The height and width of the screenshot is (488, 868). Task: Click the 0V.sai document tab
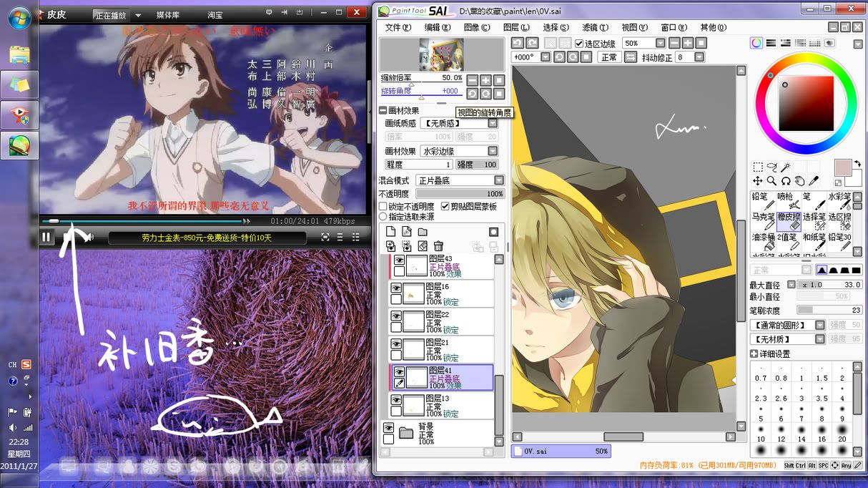561,452
